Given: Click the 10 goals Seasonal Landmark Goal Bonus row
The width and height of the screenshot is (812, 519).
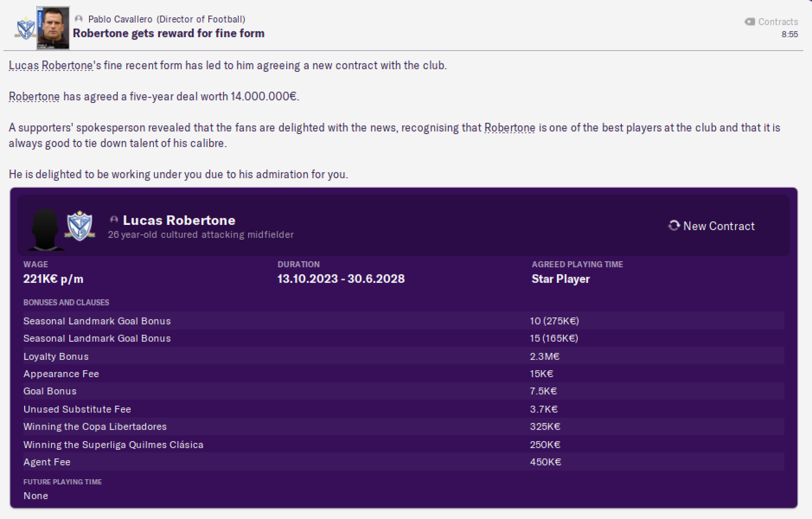Looking at the screenshot, I should pyautogui.click(x=403, y=321).
